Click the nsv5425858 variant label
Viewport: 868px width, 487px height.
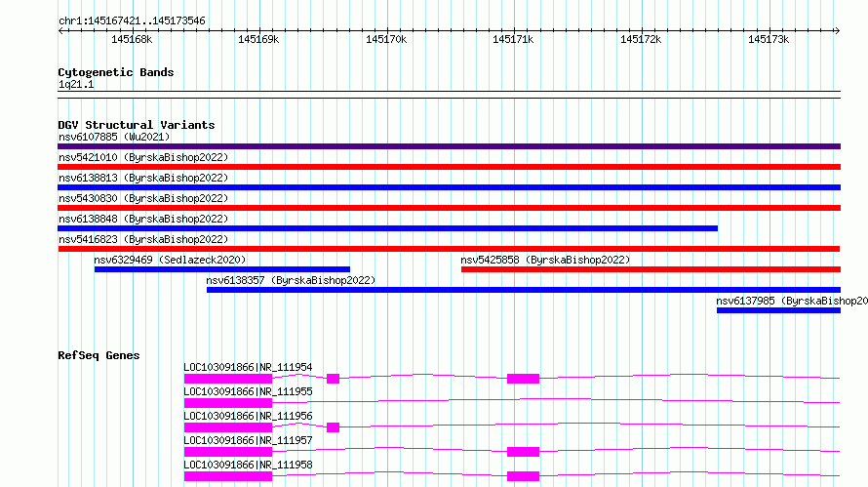point(545,260)
